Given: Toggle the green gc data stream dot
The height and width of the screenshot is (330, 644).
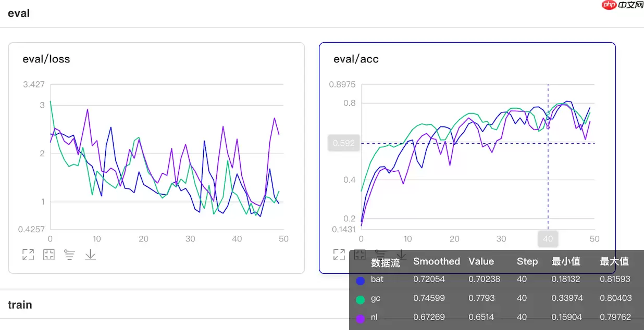Looking at the screenshot, I should tap(361, 298).
